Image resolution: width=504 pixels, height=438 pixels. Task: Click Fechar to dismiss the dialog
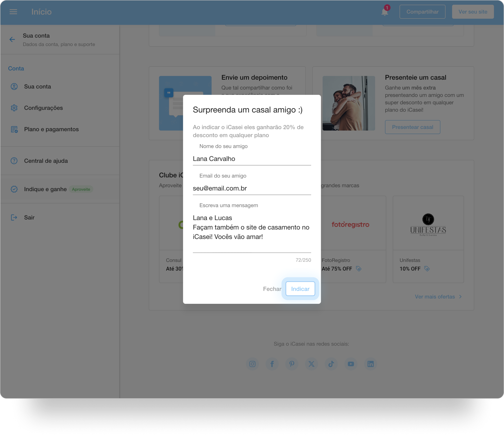[272, 289]
